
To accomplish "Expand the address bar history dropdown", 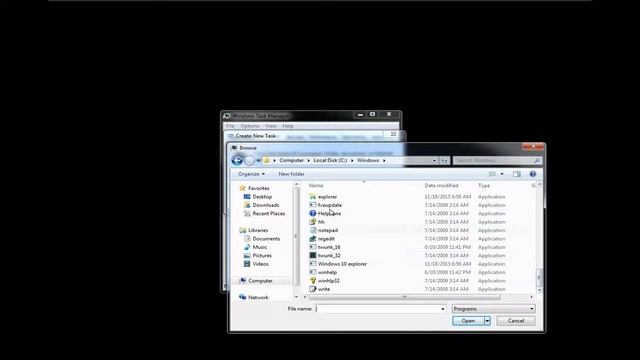I will click(434, 160).
